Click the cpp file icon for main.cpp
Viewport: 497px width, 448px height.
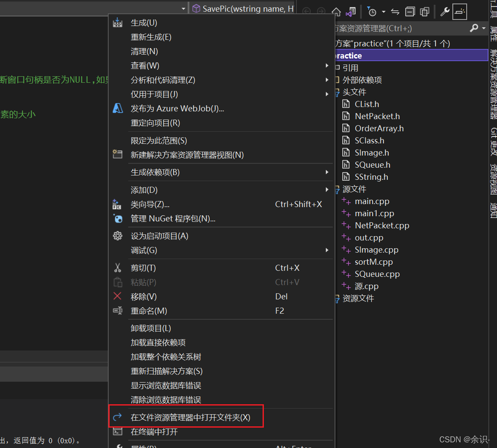[346, 201]
